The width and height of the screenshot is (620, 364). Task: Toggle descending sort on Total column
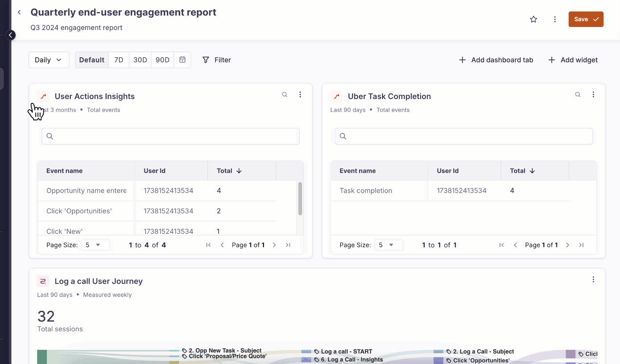(x=238, y=171)
